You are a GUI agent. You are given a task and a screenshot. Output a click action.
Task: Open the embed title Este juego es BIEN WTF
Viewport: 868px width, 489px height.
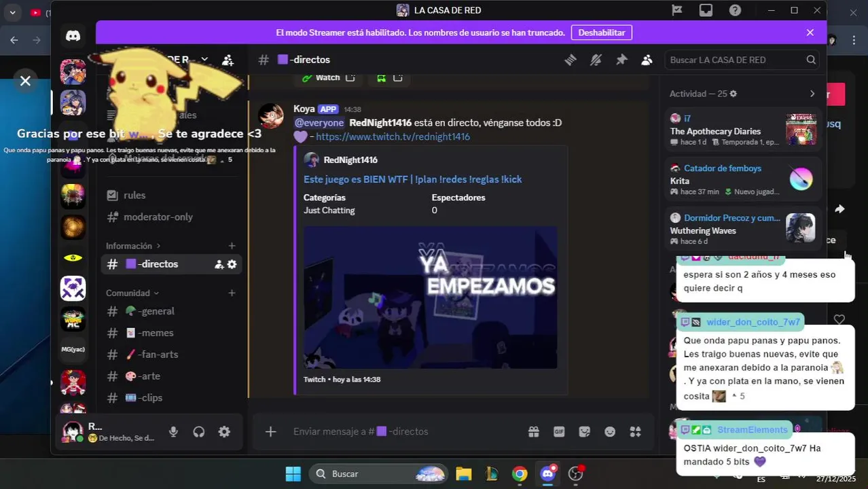(412, 179)
